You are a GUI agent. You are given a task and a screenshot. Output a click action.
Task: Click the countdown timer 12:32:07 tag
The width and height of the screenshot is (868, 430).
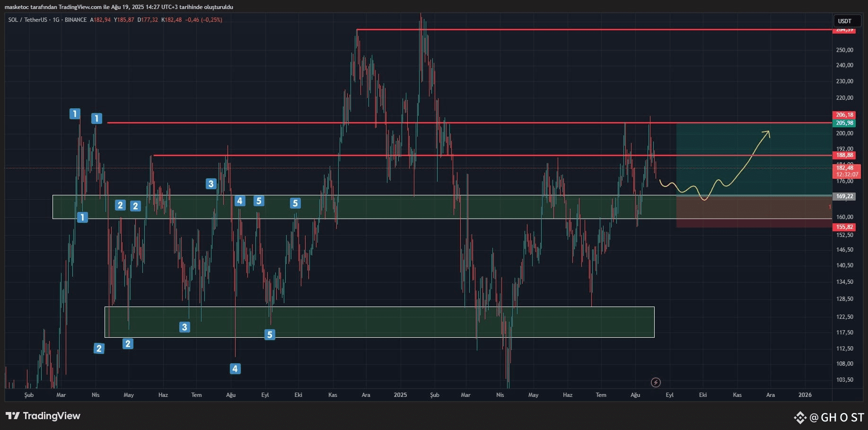pyautogui.click(x=846, y=175)
